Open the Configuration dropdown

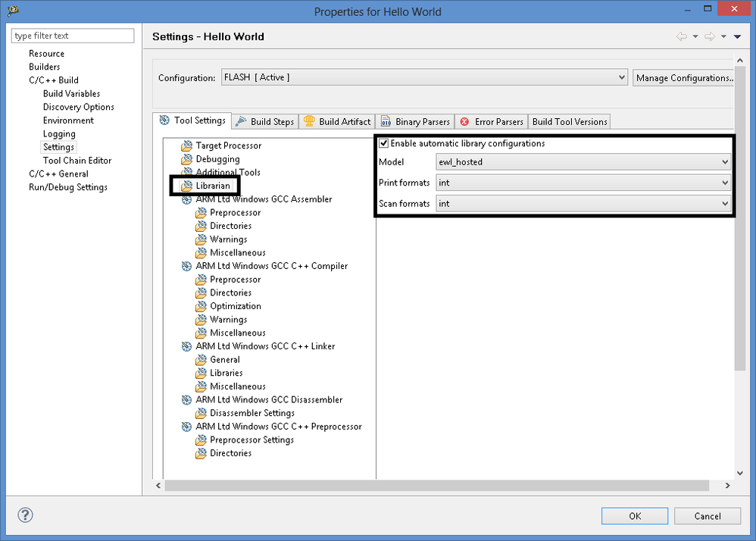pos(424,77)
